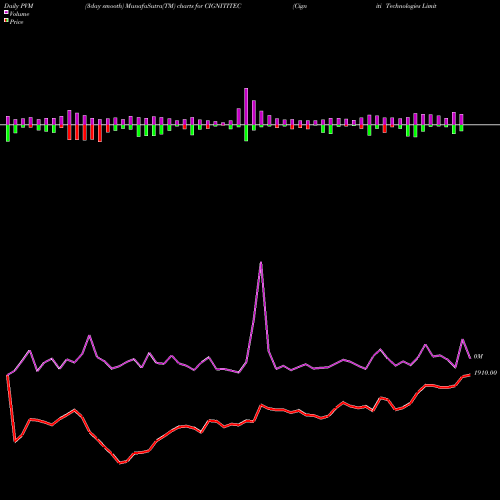Screen dimensions: 500x500
Task: Click the Volume legend color swatch
Action: point(6,13)
